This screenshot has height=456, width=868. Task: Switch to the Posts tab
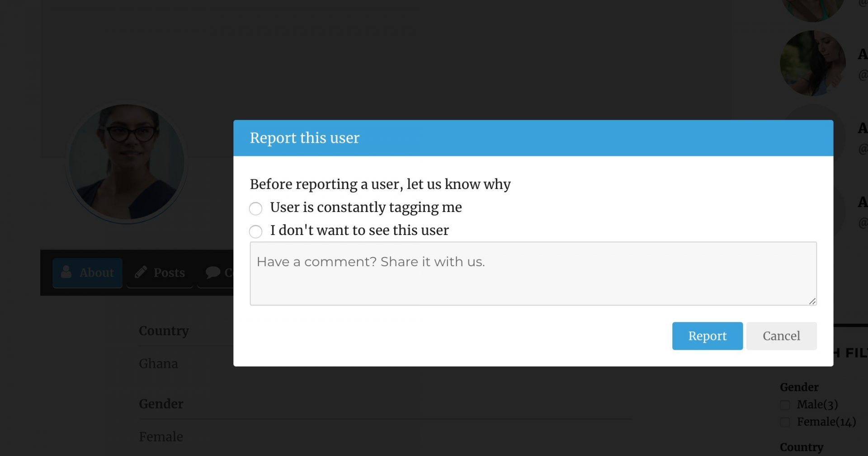coord(160,273)
